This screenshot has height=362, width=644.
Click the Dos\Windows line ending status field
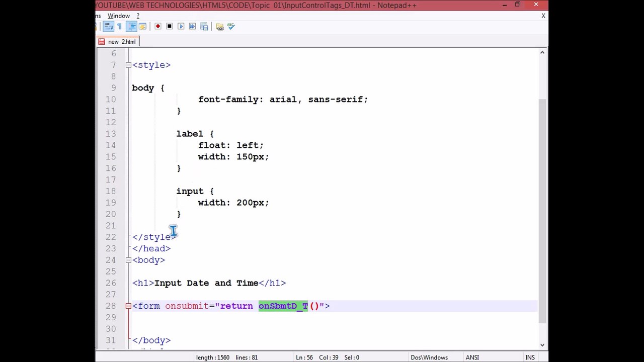pos(429,357)
